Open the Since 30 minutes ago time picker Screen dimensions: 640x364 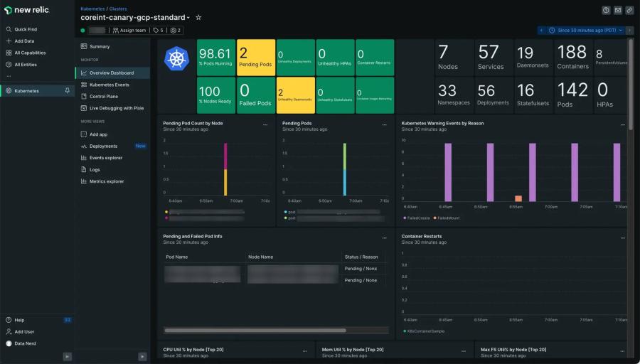(x=587, y=30)
